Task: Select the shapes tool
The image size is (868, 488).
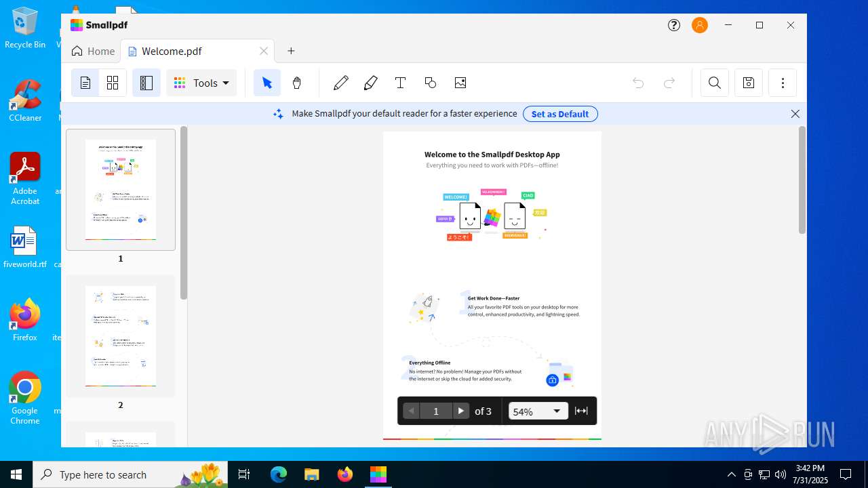Action: [x=431, y=83]
